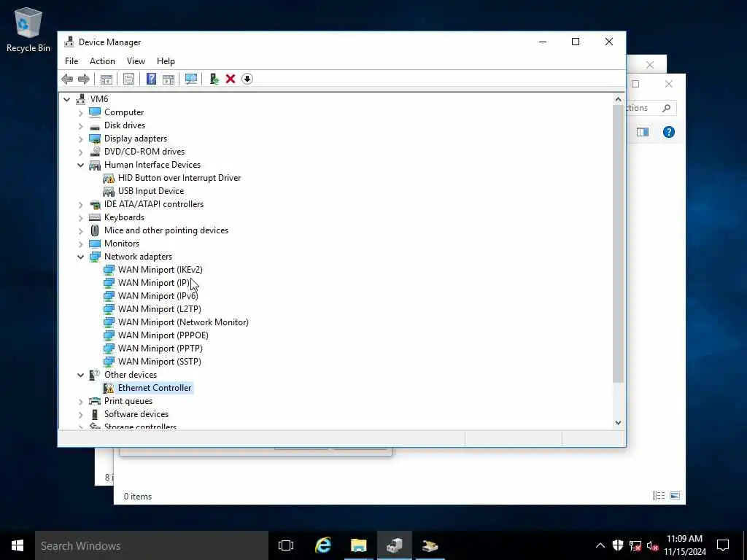Expand IDE ATA/ATAPI controllers category
The width and height of the screenshot is (747, 560).
point(80,204)
